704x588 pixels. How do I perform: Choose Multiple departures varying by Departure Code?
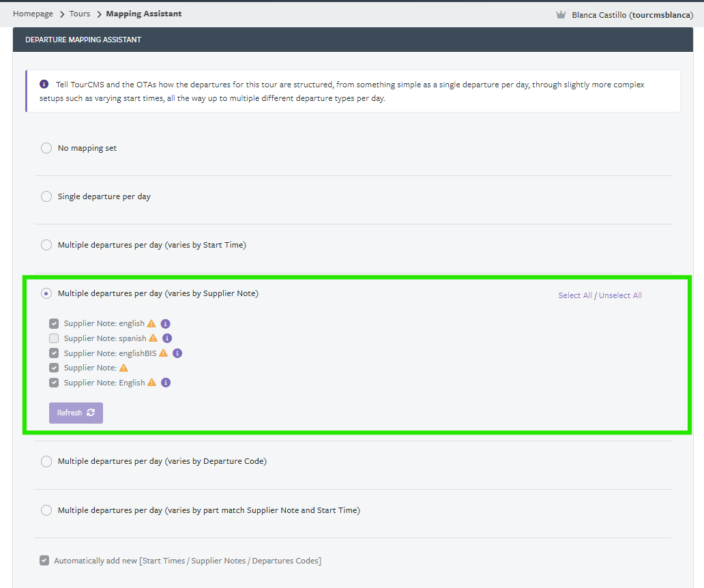(x=46, y=461)
